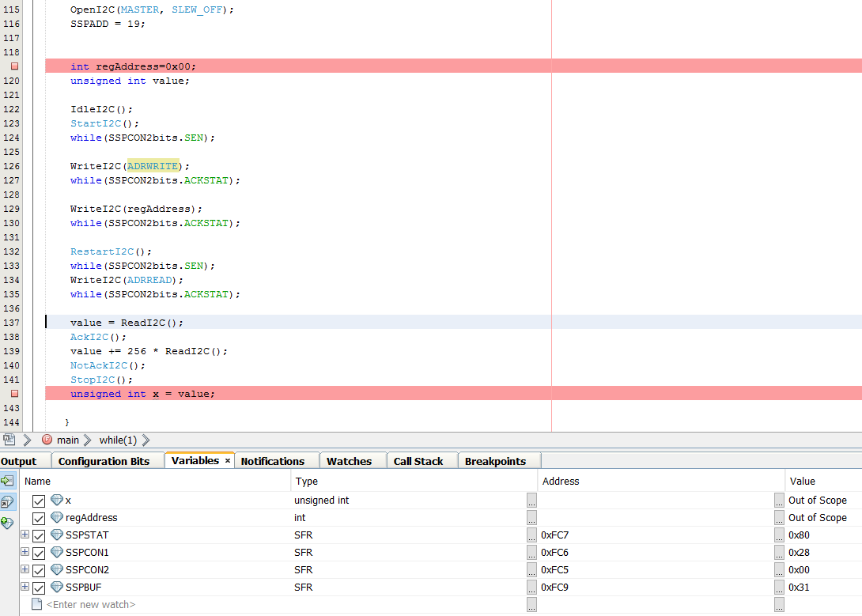Click the StopI2C() call in code

tap(102, 379)
